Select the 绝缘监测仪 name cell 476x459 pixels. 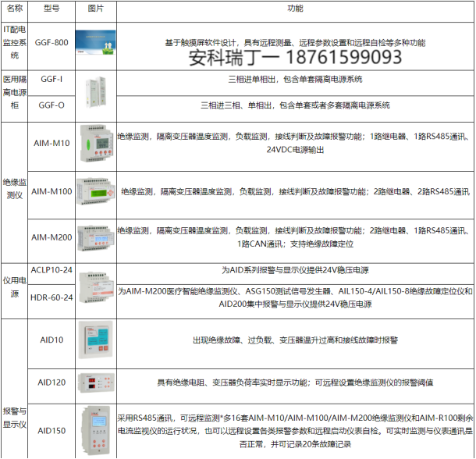[15, 193]
